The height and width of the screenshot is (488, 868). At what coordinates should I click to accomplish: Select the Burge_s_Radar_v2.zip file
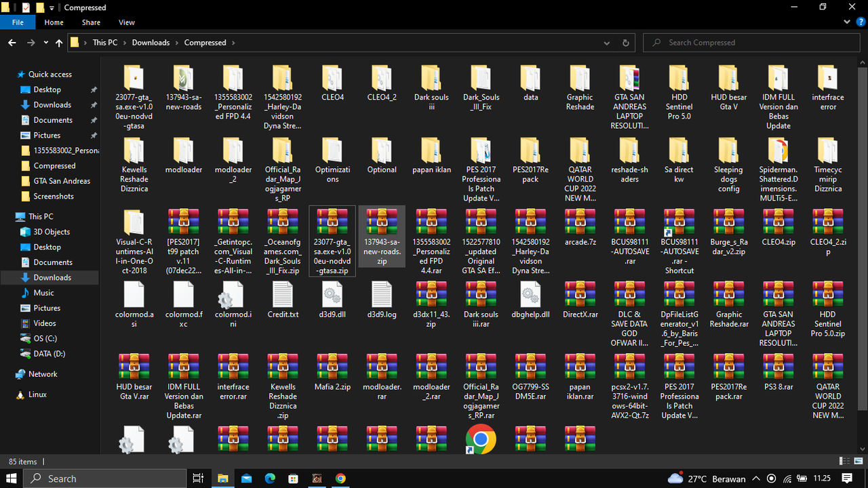click(x=729, y=233)
